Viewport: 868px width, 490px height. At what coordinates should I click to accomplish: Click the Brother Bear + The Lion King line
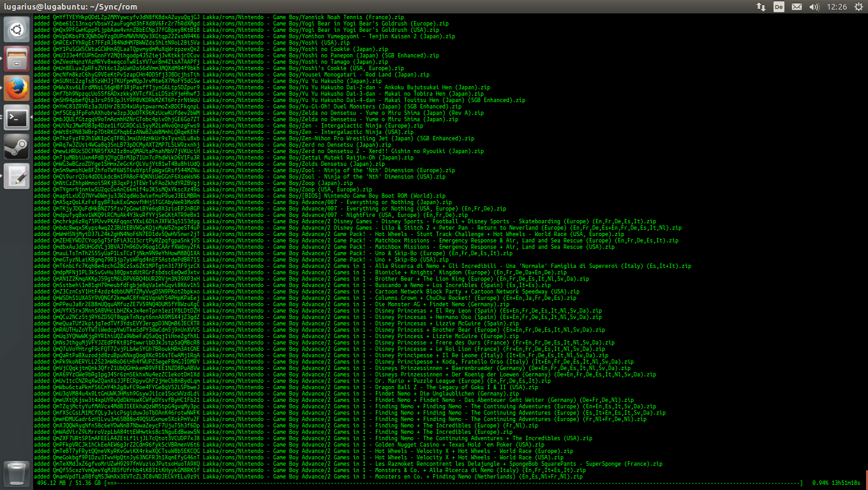tap(312, 279)
